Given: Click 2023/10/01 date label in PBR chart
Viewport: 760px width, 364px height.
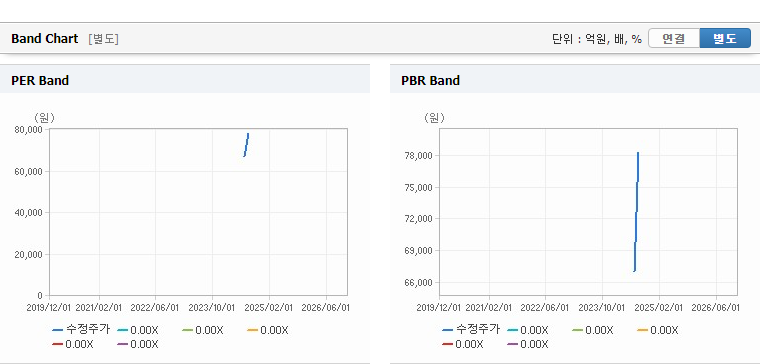Looking at the screenshot, I should click(x=601, y=308).
